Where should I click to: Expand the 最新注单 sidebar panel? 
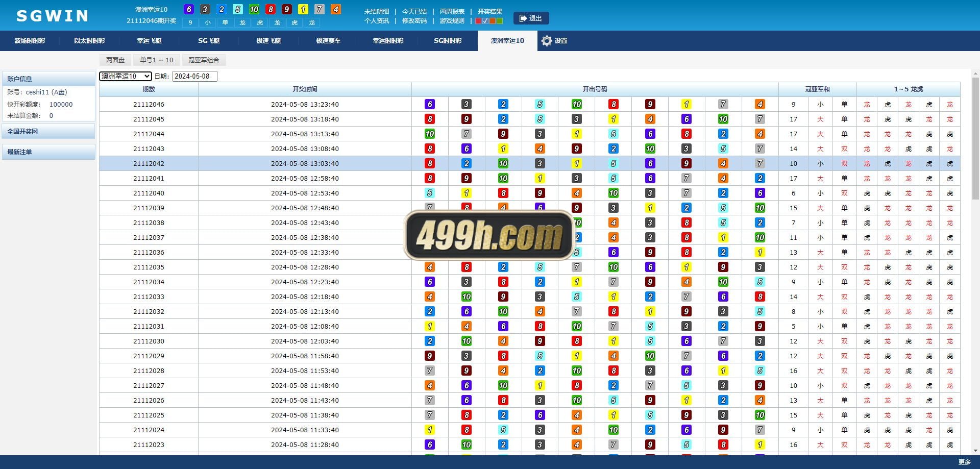coord(48,152)
